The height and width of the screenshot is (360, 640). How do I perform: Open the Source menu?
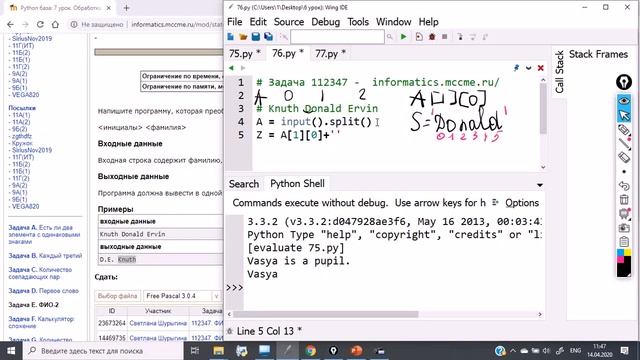pyautogui.click(x=289, y=22)
